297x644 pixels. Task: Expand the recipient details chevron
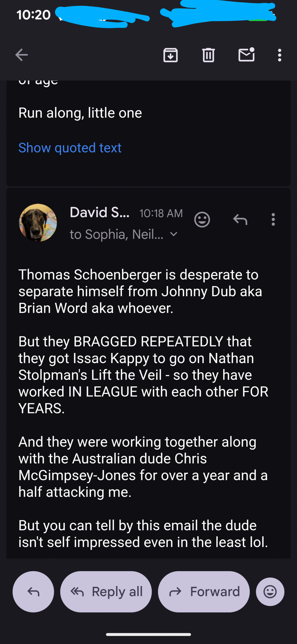tap(174, 234)
